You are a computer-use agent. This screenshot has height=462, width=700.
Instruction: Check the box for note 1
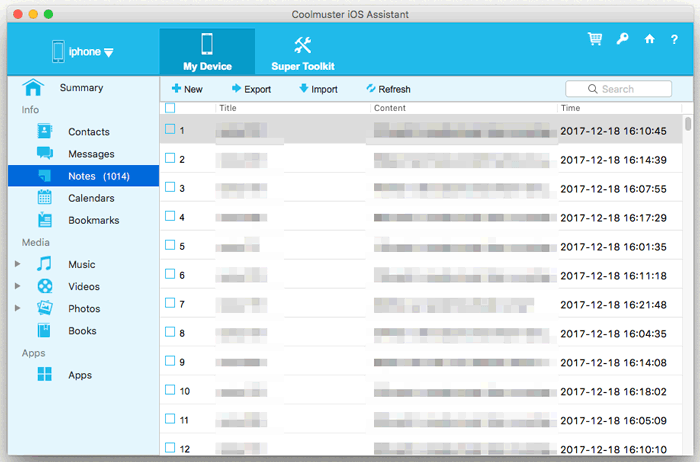click(x=170, y=129)
